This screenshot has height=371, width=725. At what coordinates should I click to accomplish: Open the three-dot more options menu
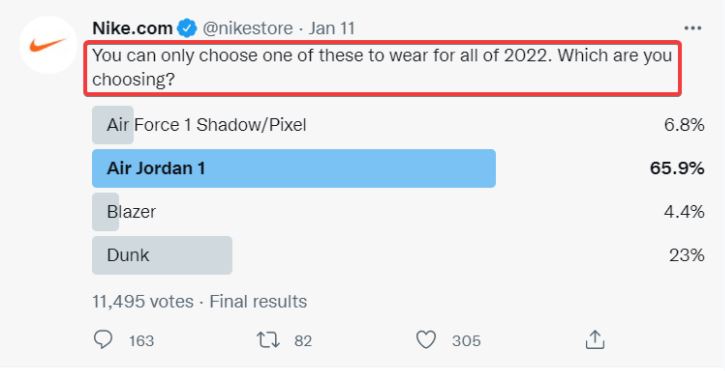point(692,29)
